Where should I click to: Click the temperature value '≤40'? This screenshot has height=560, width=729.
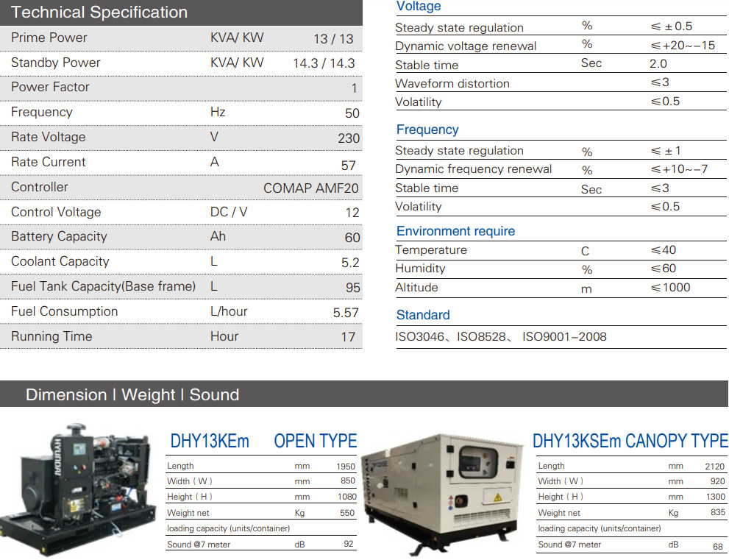point(663,250)
